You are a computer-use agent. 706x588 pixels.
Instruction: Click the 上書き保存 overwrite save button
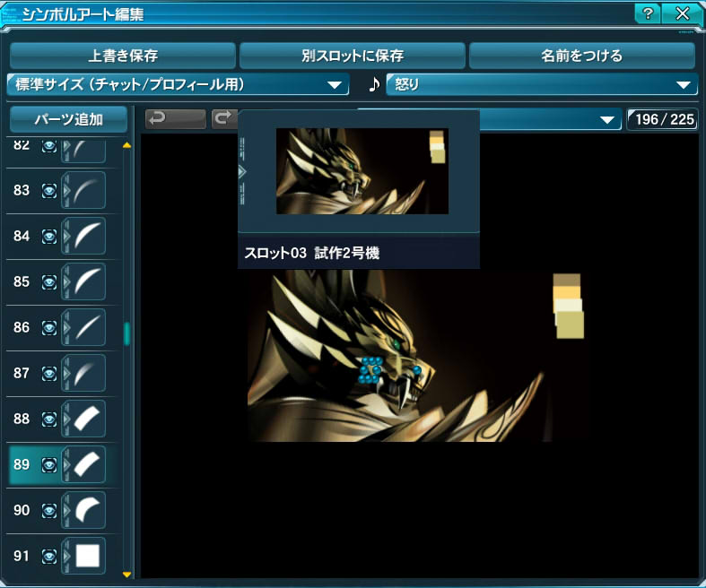coord(123,56)
